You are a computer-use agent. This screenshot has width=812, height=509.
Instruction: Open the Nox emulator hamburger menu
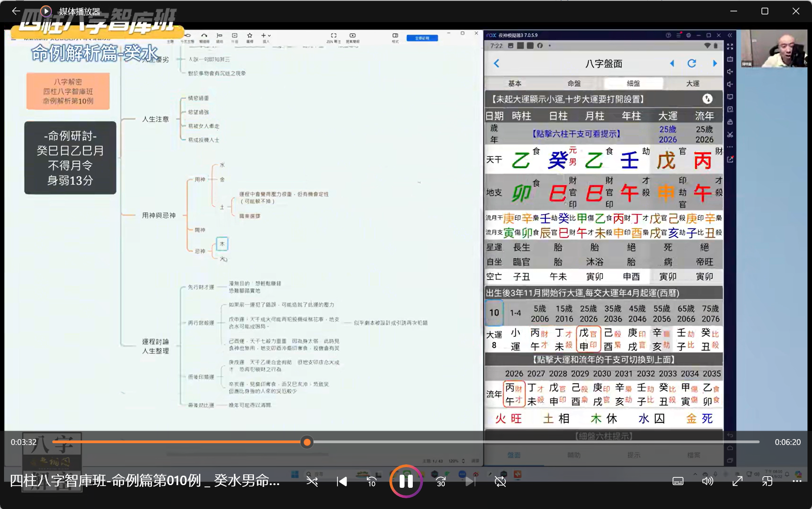click(678, 35)
